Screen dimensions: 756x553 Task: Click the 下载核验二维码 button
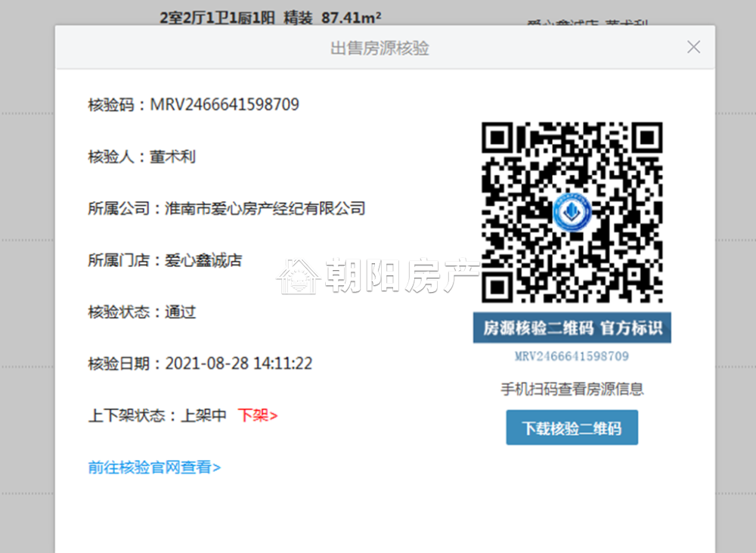tap(572, 427)
